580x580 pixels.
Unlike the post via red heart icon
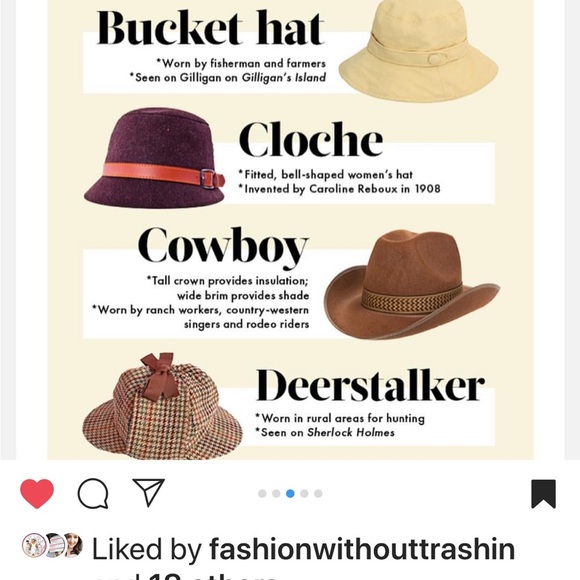pos(37,493)
